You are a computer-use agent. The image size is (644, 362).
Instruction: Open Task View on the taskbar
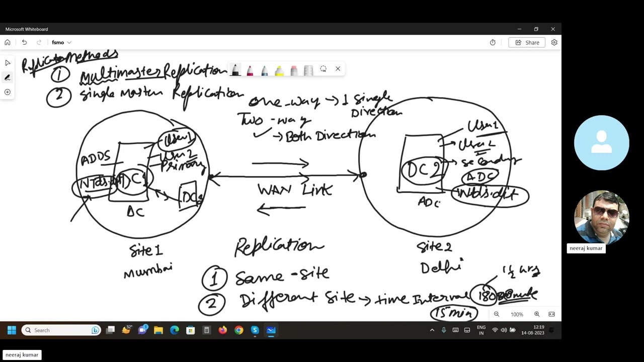tap(111, 330)
